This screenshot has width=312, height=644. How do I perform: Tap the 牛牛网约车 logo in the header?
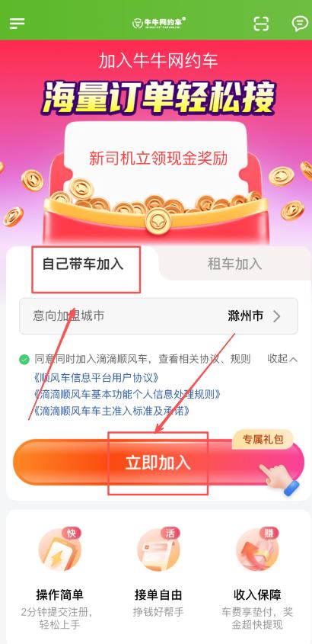click(159, 23)
